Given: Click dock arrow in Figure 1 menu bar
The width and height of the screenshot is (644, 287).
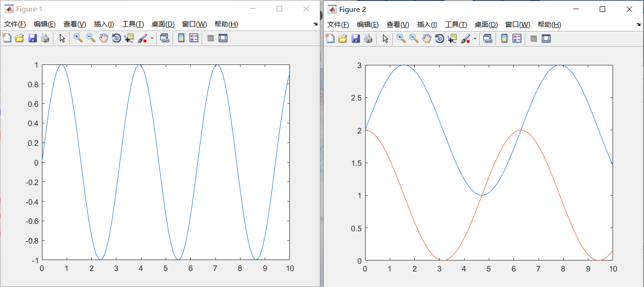Looking at the screenshot, I should point(315,24).
